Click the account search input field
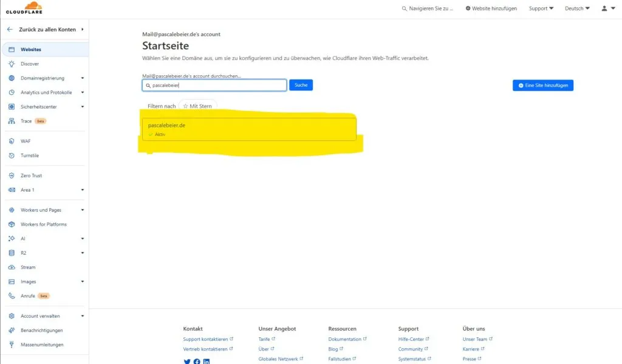The image size is (622, 364). pos(214,84)
